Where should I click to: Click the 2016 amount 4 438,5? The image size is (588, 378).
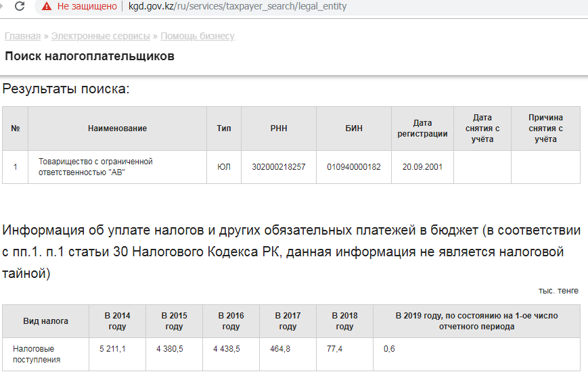coord(227,349)
